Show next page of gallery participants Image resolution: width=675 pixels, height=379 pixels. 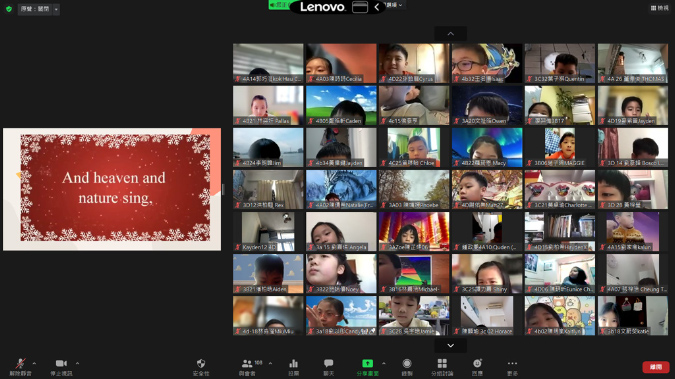tap(451, 345)
